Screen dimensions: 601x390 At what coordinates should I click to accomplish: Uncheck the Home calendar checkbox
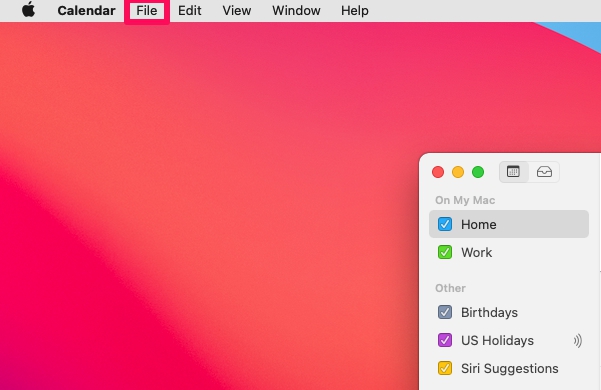pyautogui.click(x=445, y=224)
